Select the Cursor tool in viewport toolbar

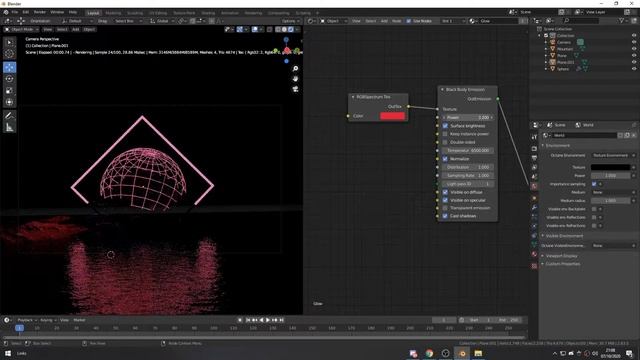pyautogui.click(x=10, y=54)
